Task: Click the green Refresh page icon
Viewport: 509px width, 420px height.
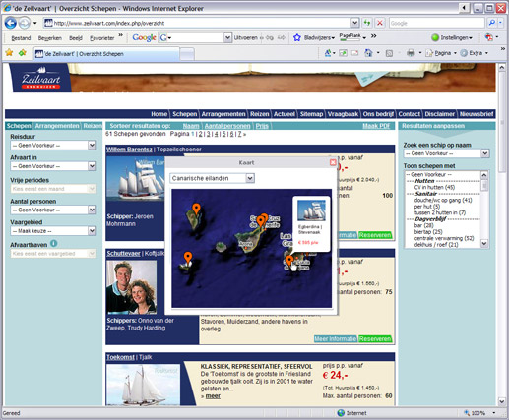Action: coord(367,23)
